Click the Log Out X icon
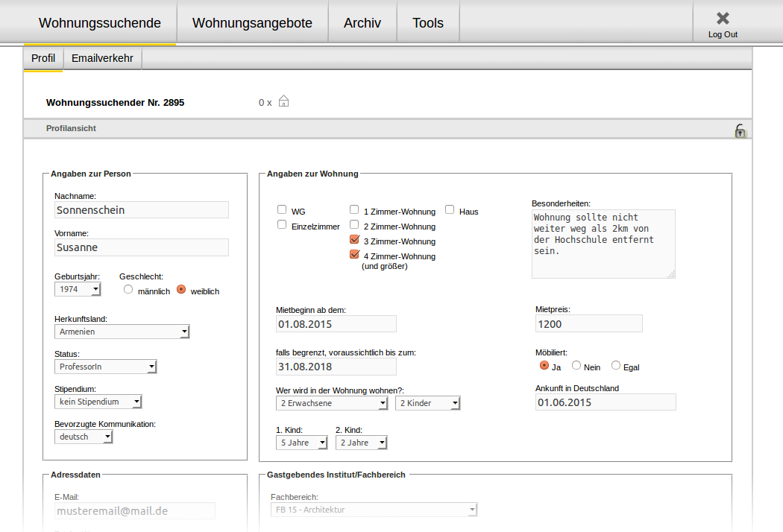The height and width of the screenshot is (532, 783). point(723,19)
